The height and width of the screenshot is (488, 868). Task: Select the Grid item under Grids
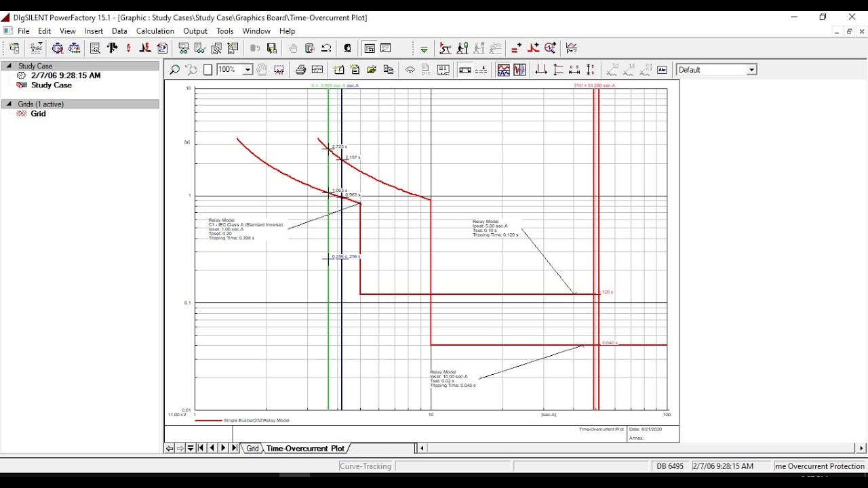click(x=38, y=114)
